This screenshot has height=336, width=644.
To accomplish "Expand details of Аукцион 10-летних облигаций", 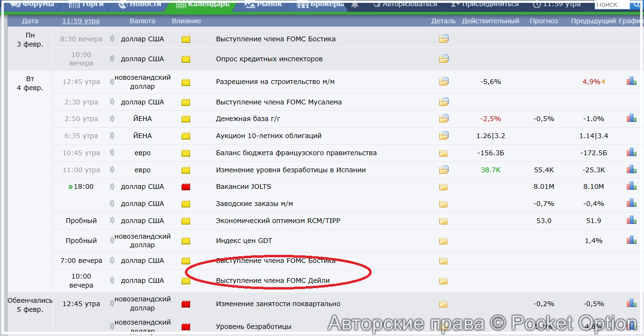I will (443, 136).
